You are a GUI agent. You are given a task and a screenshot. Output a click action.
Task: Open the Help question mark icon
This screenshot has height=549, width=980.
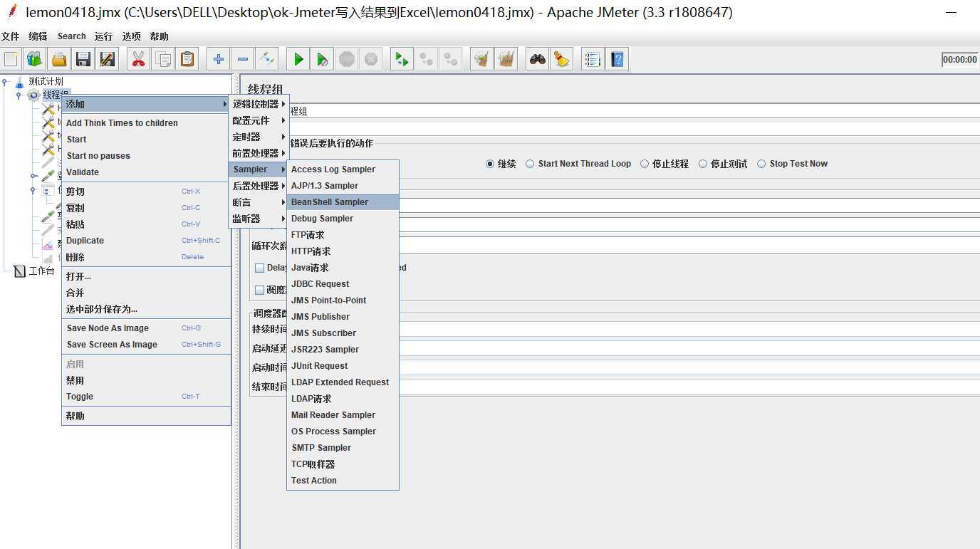[x=617, y=59]
